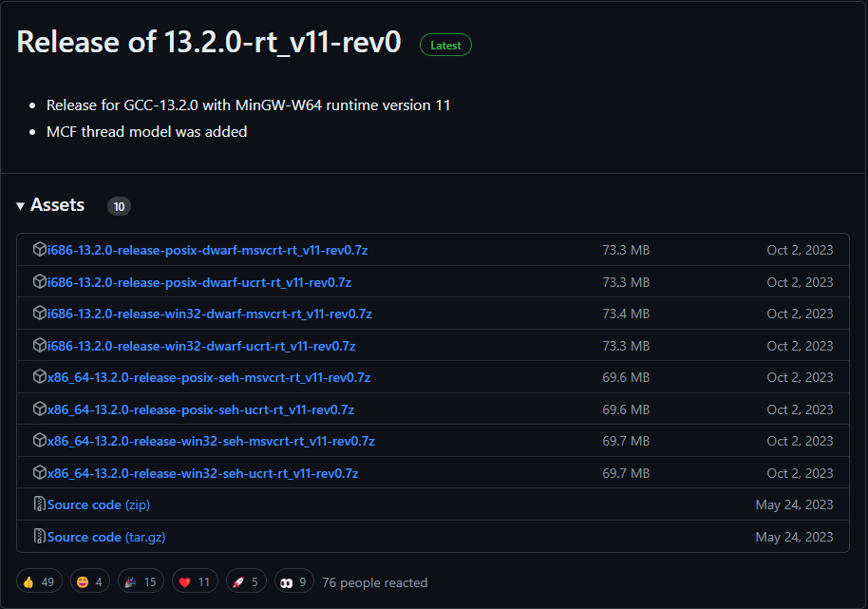Toggle the heart reaction with 11
The image size is (868, 609).
(x=195, y=581)
